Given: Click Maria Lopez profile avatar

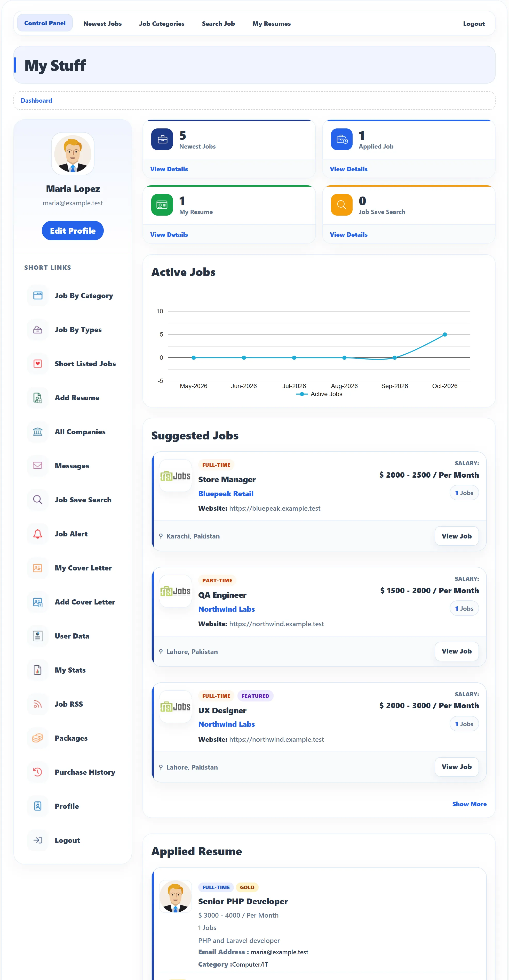Looking at the screenshot, I should 73,154.
